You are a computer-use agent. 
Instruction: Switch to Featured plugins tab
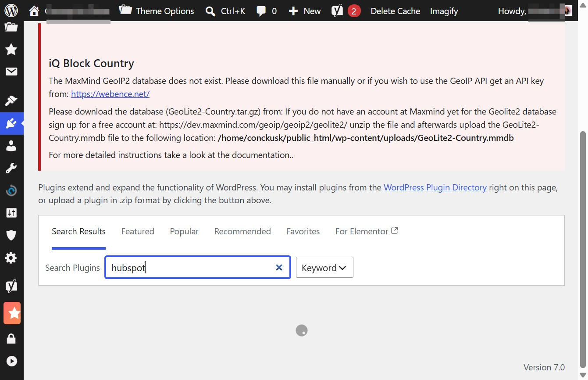pyautogui.click(x=138, y=231)
